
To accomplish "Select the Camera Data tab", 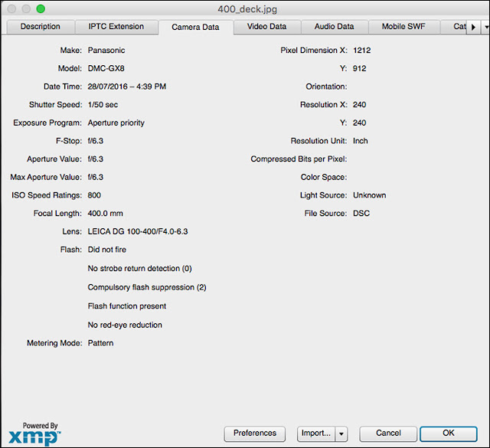I will point(195,28).
